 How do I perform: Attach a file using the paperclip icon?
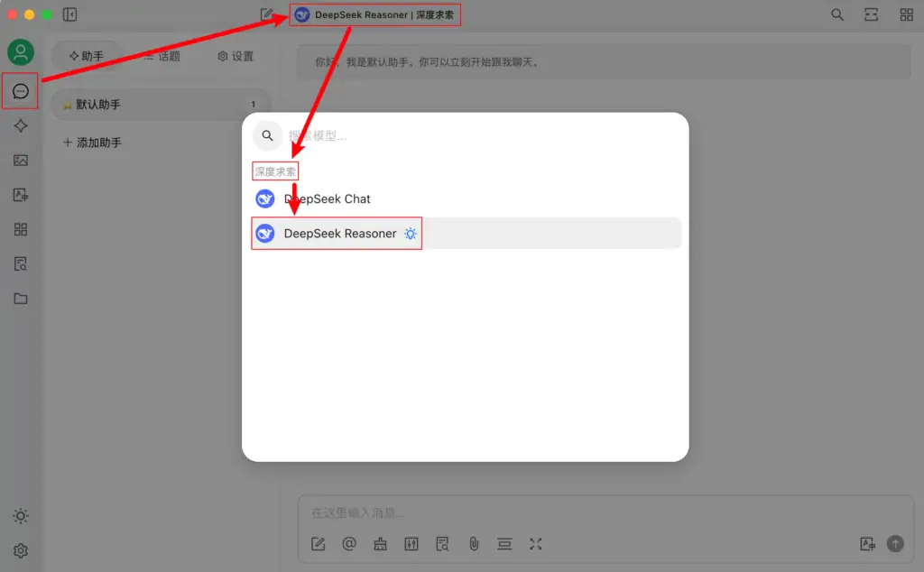(473, 543)
